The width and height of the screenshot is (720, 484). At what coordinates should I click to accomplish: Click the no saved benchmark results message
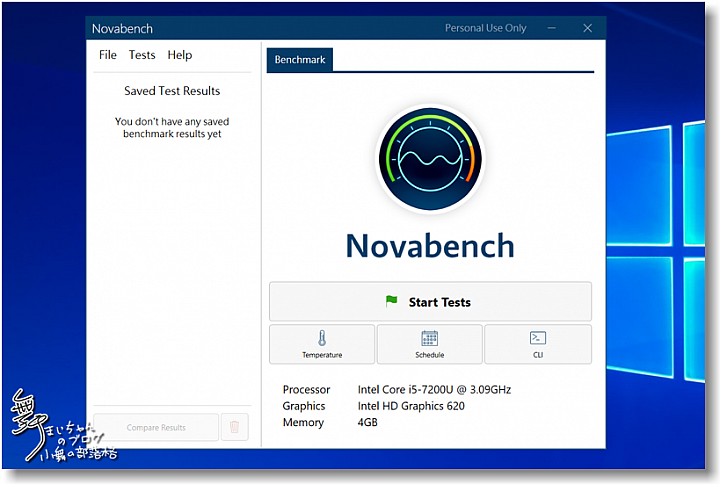[x=172, y=128]
